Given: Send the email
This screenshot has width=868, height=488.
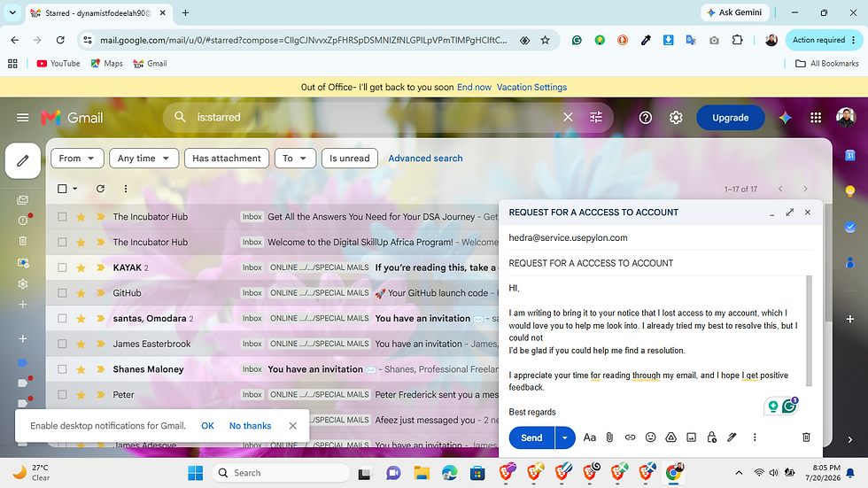Looking at the screenshot, I should pyautogui.click(x=531, y=438).
